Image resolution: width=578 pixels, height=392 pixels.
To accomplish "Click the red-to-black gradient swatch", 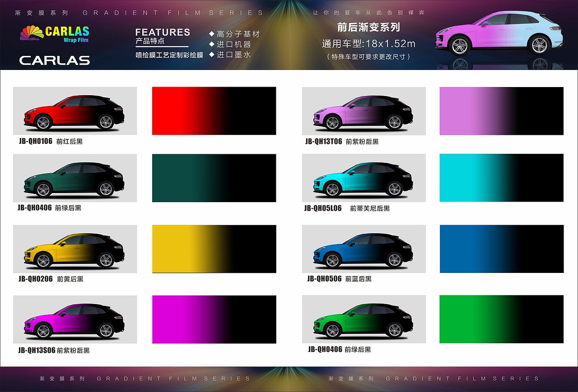I will 214,111.
